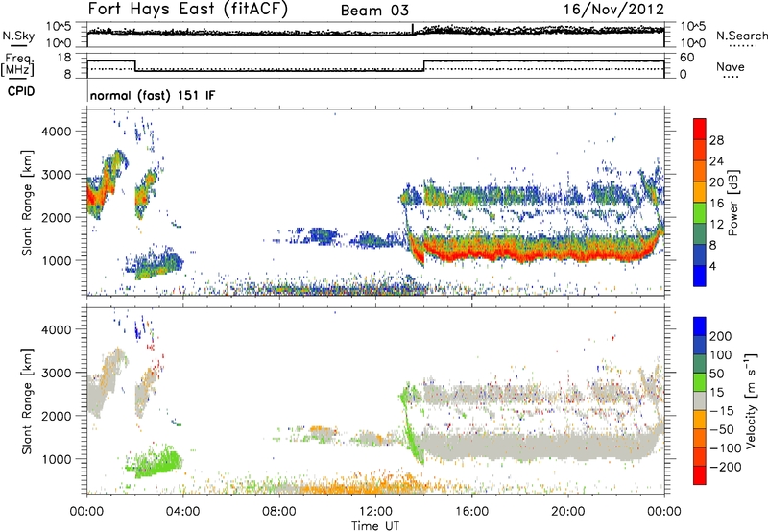Click the green velocity patch near 03:00 UT
The width and height of the screenshot is (768, 532).
click(x=156, y=462)
